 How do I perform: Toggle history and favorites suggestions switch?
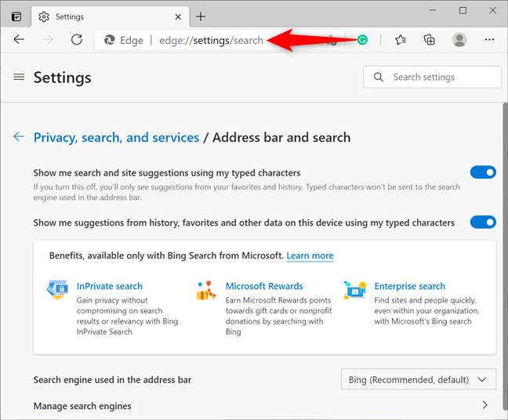(483, 223)
